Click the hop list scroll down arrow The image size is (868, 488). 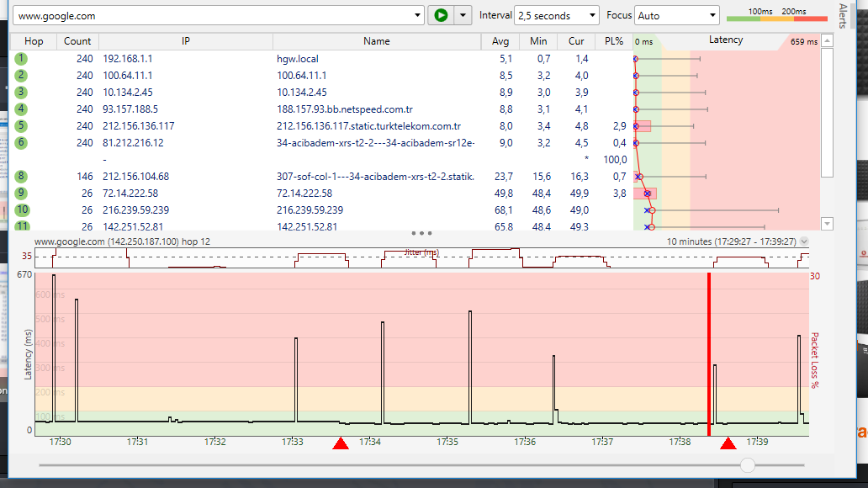(826, 223)
